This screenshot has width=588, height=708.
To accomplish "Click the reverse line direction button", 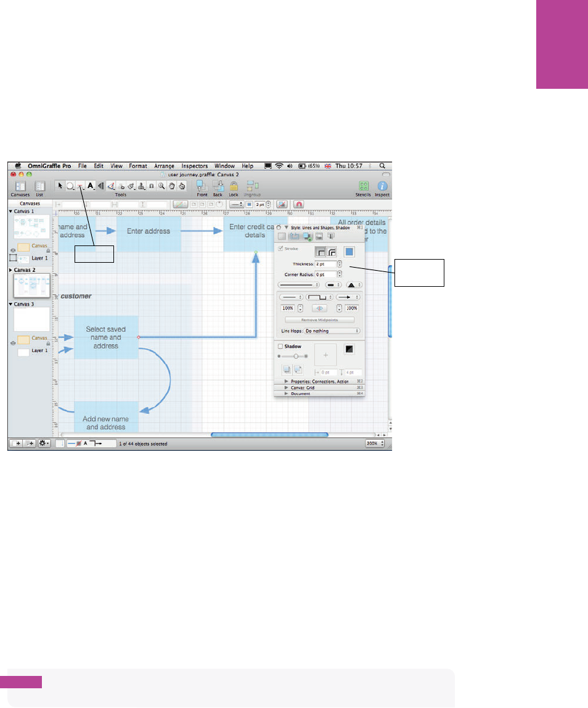I will click(x=319, y=308).
